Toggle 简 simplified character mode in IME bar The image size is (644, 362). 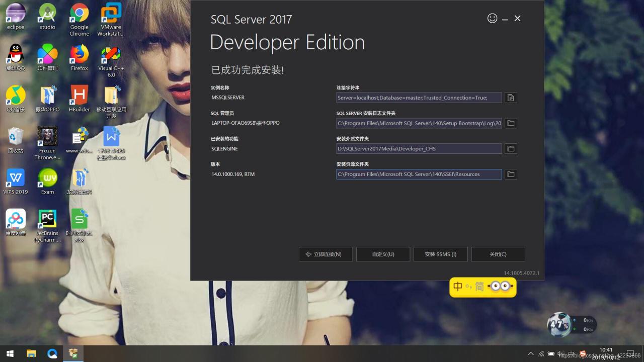tap(479, 287)
